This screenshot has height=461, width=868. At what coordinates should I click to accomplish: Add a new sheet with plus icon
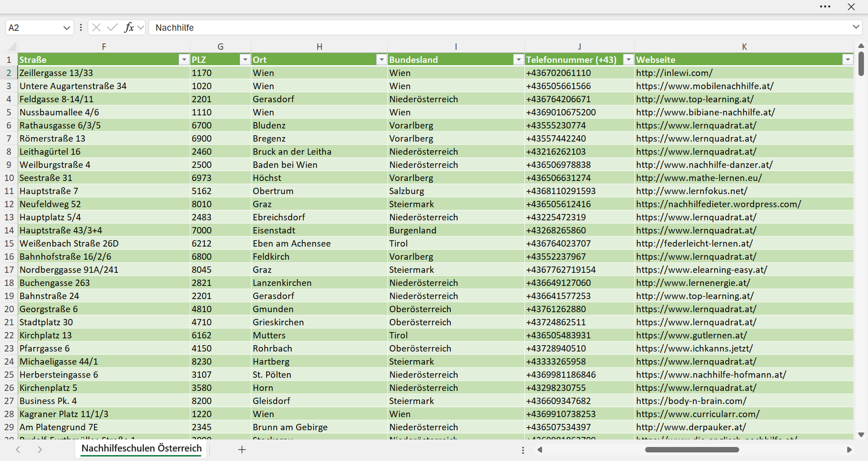pos(242,449)
